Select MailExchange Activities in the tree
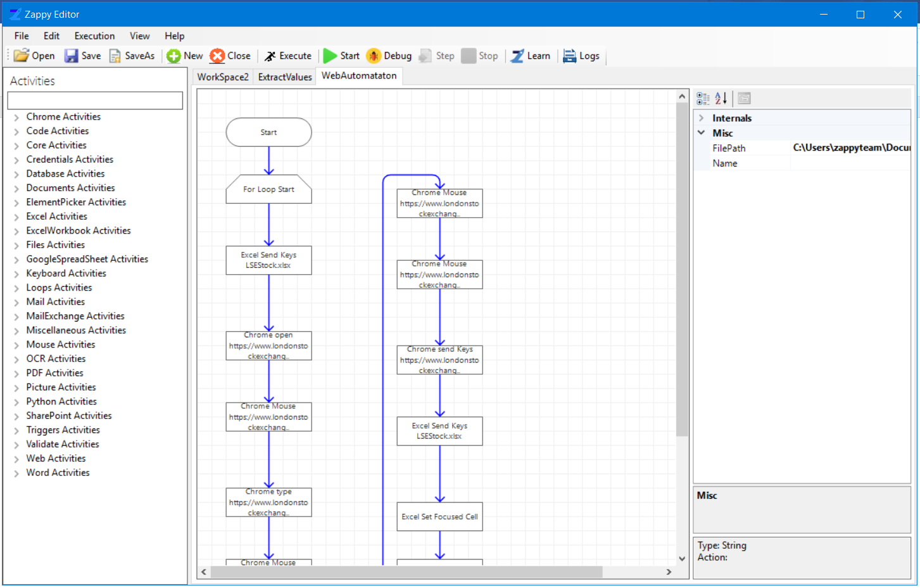The height and width of the screenshot is (588, 920). pyautogui.click(x=75, y=316)
